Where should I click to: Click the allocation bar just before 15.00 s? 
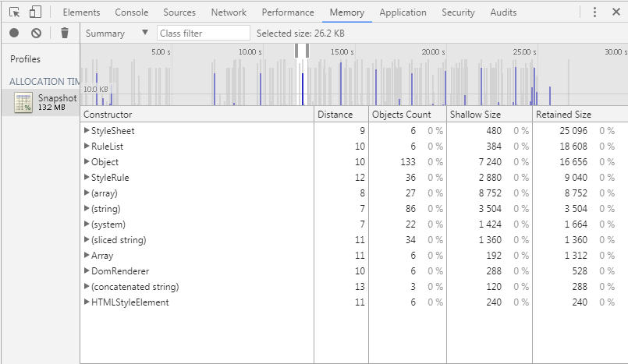[x=341, y=83]
